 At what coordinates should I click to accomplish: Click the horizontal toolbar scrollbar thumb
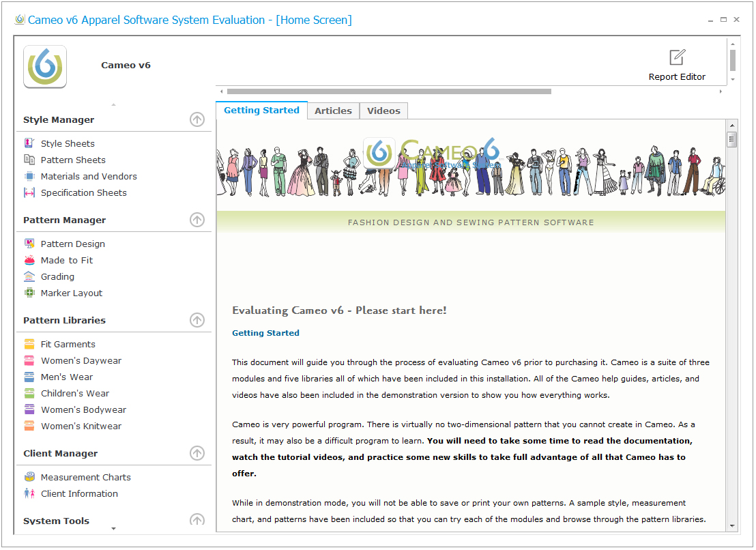coord(389,91)
